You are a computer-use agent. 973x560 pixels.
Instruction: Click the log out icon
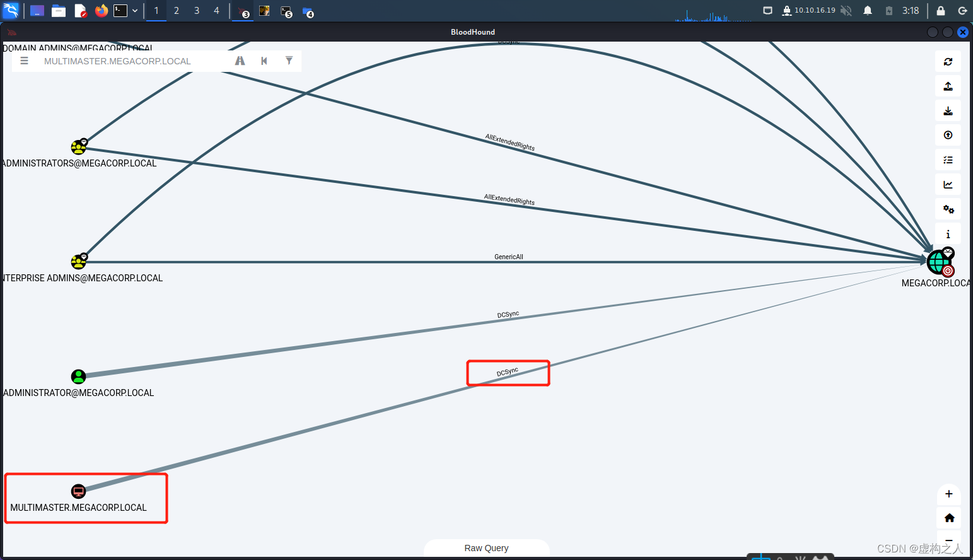962,11
